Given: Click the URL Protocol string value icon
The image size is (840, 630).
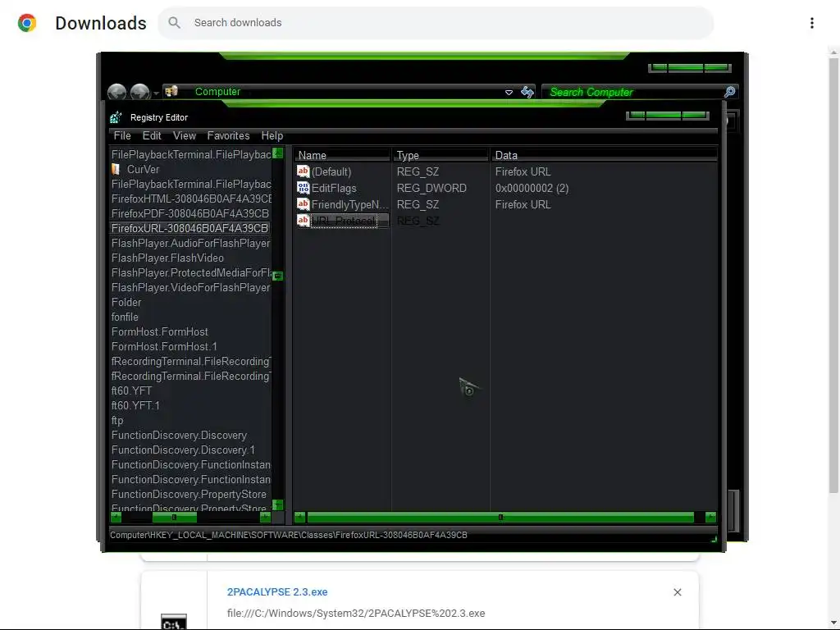Looking at the screenshot, I should pos(304,220).
